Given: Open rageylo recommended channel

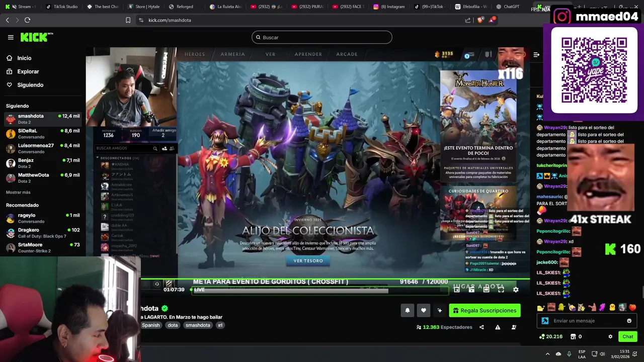Looking at the screenshot, I should [x=43, y=218].
